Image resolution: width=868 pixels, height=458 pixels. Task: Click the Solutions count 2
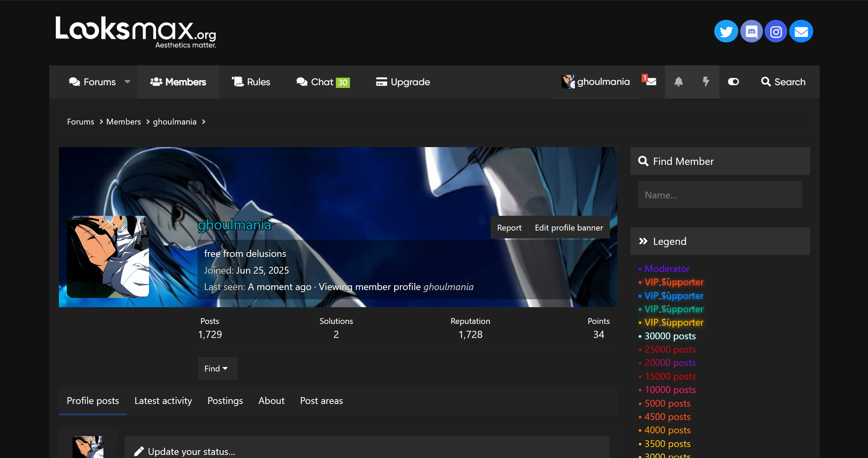pyautogui.click(x=336, y=335)
